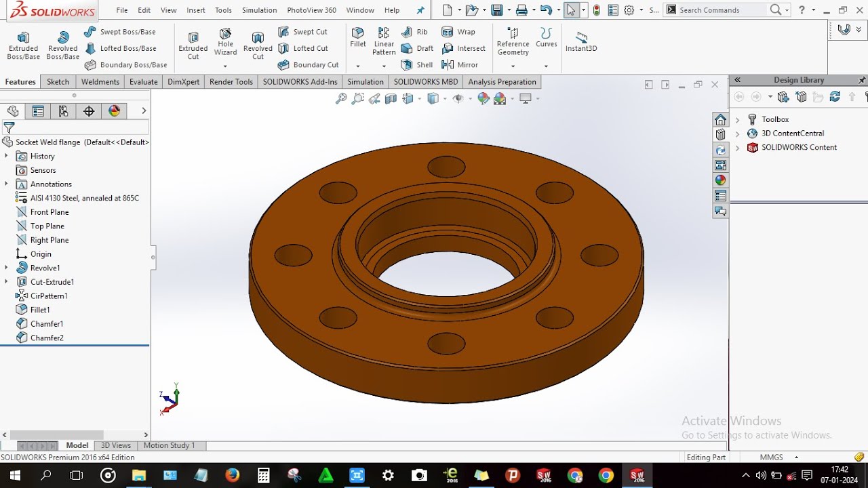868x488 pixels.
Task: Toggle Instant3D mode
Action: [x=581, y=41]
